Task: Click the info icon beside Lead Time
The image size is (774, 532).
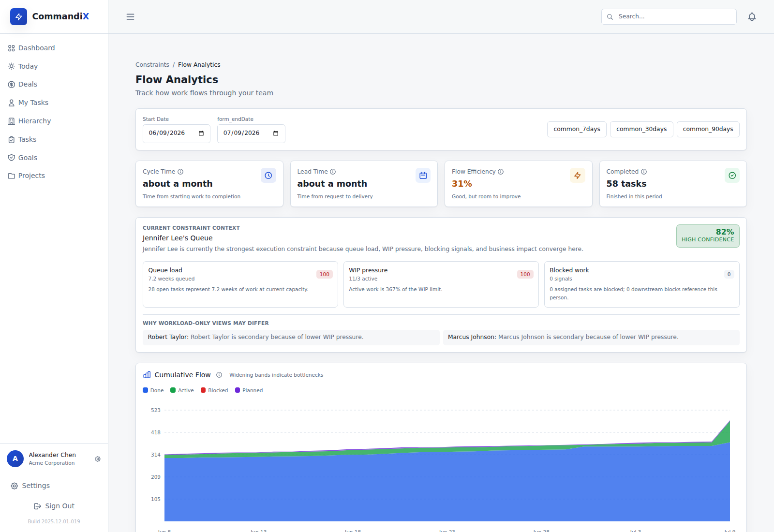Action: [333, 172]
